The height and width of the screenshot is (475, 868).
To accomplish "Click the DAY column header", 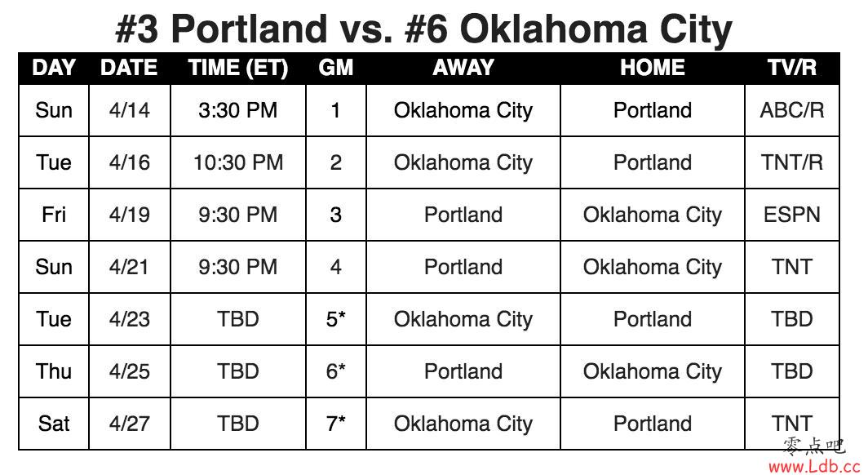I will click(x=54, y=68).
